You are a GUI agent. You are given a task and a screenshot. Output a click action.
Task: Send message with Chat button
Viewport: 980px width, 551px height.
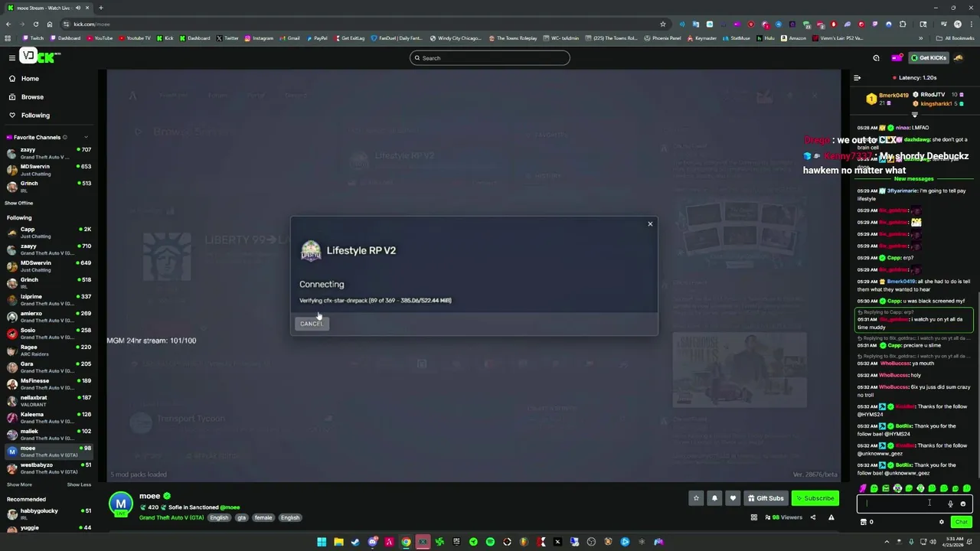(962, 522)
